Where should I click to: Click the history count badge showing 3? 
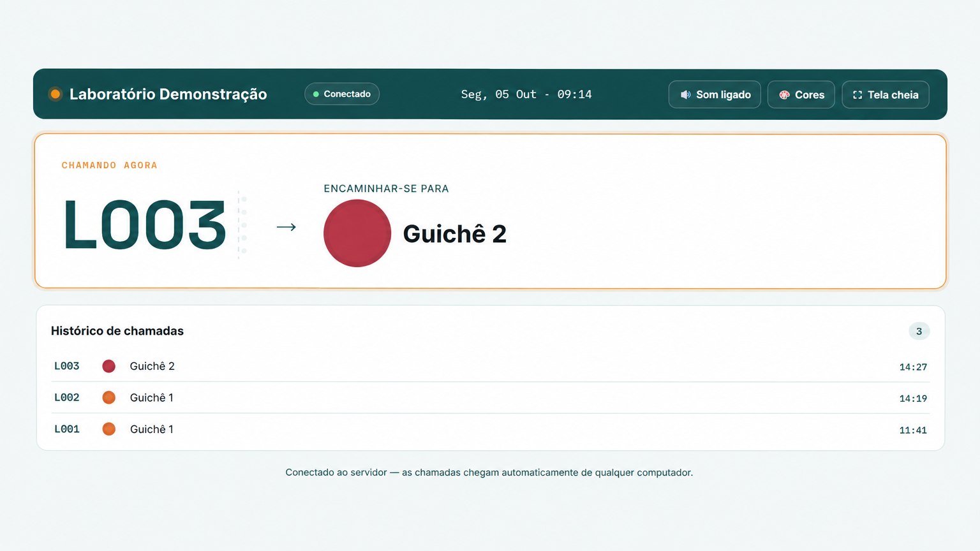pos(919,331)
